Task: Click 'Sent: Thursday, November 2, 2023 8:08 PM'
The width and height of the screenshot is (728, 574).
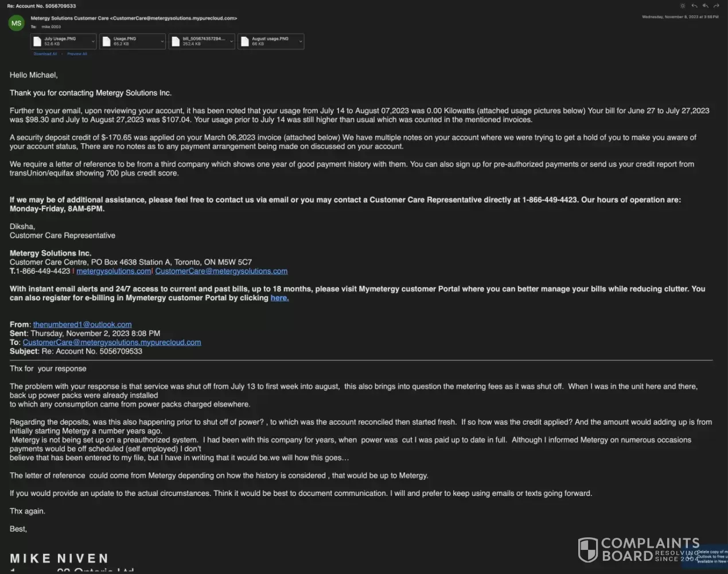Action: (85, 333)
